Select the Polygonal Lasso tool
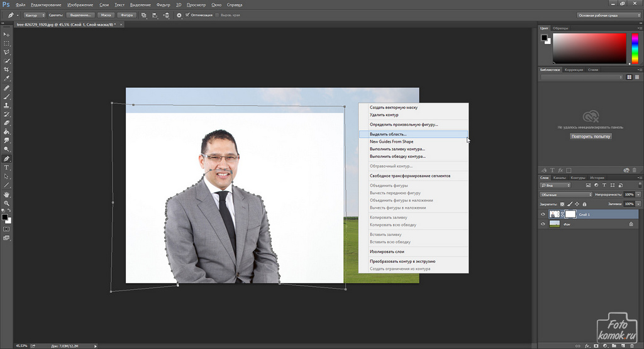The height and width of the screenshot is (349, 644). tap(7, 52)
